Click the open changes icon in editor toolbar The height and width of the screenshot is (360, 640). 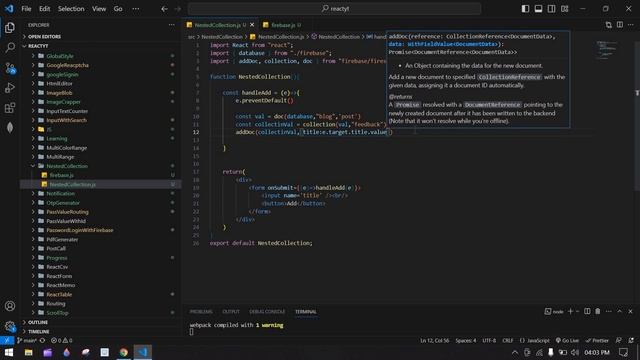coord(609,25)
